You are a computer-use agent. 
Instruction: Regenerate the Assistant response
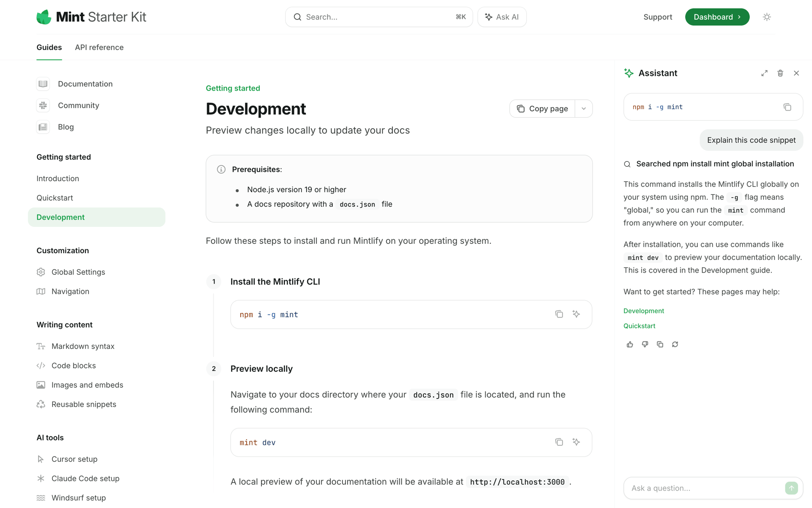675,345
